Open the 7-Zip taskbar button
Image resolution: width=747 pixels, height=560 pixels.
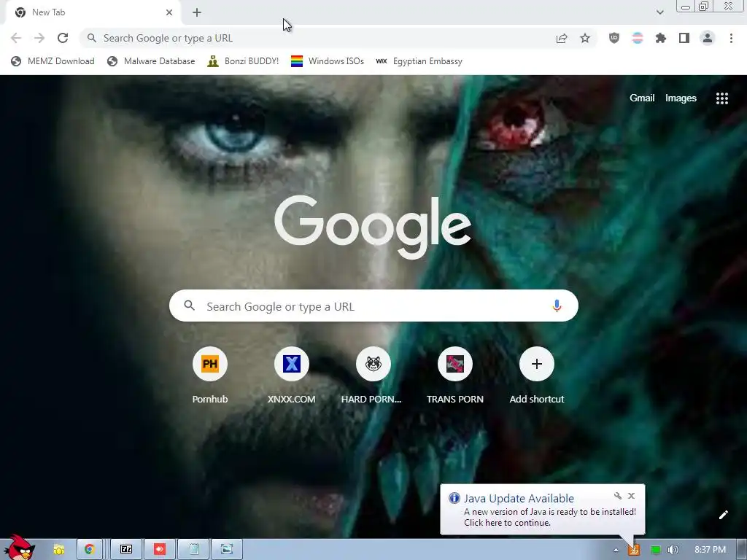126,550
